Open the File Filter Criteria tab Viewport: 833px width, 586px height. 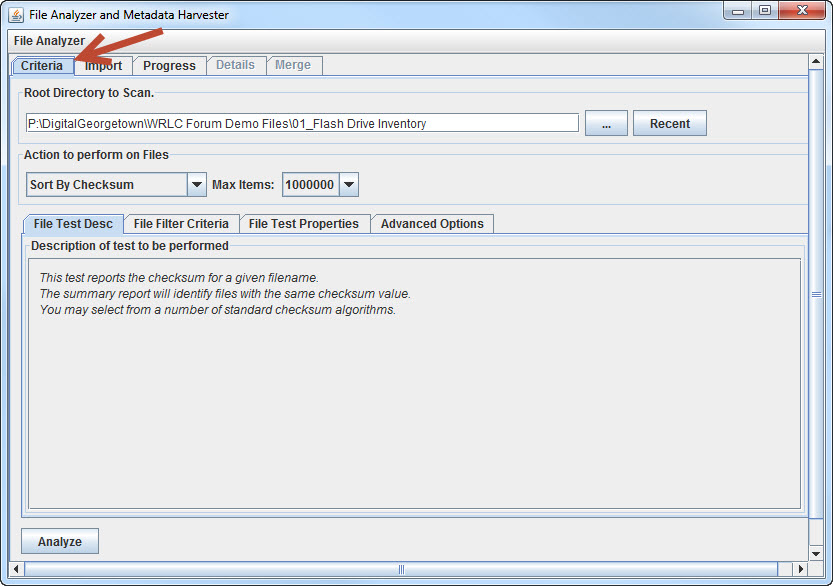tap(181, 224)
